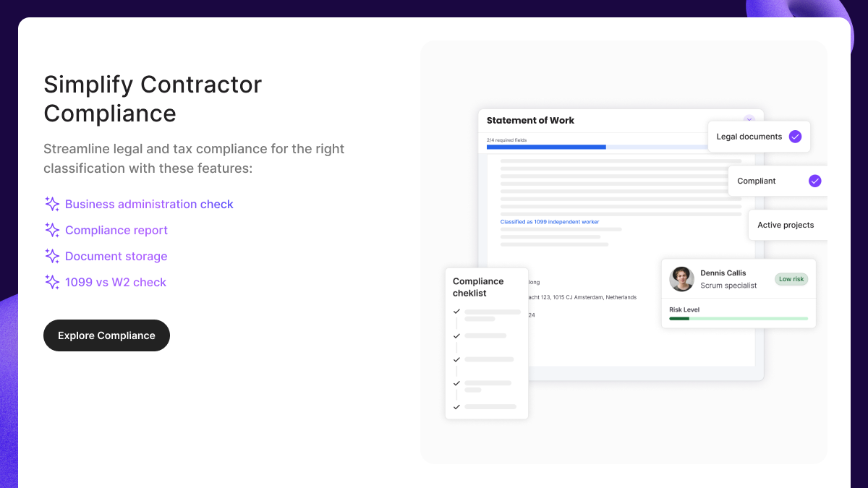This screenshot has width=868, height=488.
Task: Click the 'Compliance cheklist' card title
Action: click(478, 287)
